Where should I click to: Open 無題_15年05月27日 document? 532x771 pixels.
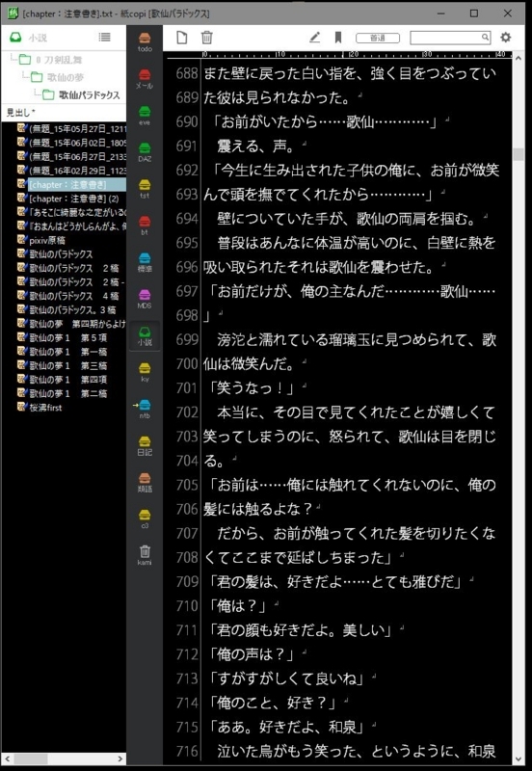[x=71, y=129]
